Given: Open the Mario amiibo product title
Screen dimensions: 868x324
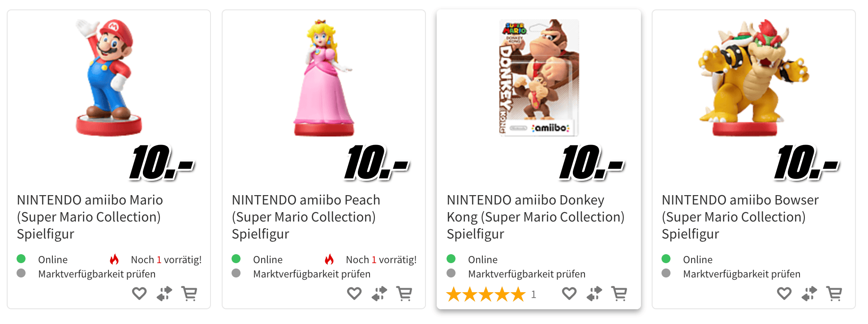Looking at the screenshot, I should coord(90,217).
